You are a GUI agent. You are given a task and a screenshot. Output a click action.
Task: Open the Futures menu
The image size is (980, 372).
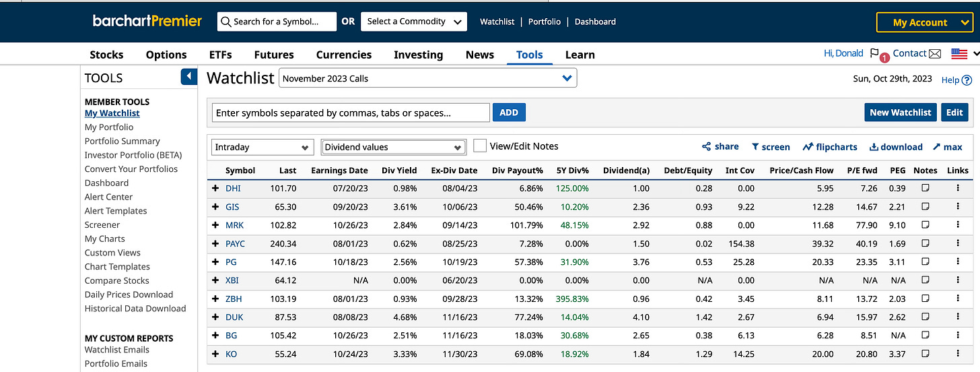tap(274, 55)
